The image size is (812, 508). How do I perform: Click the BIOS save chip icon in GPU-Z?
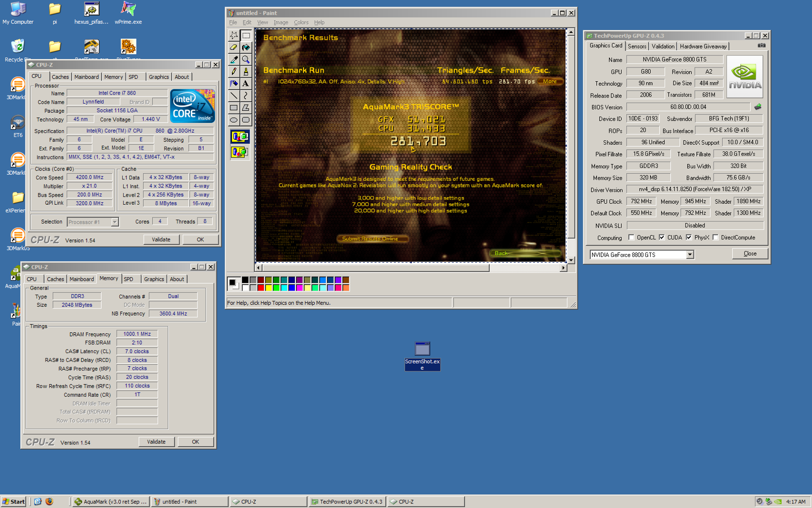pyautogui.click(x=758, y=107)
